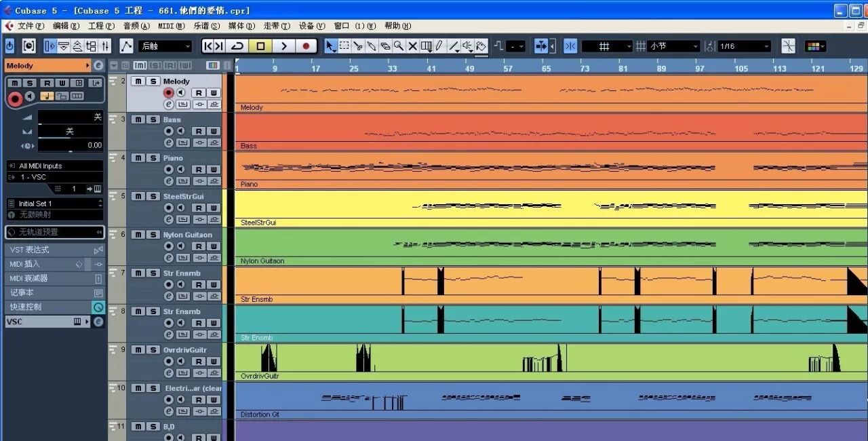Open Edit Channel Settings for Melody inspector
Image resolution: width=868 pixels, height=441 pixels.
point(99,66)
